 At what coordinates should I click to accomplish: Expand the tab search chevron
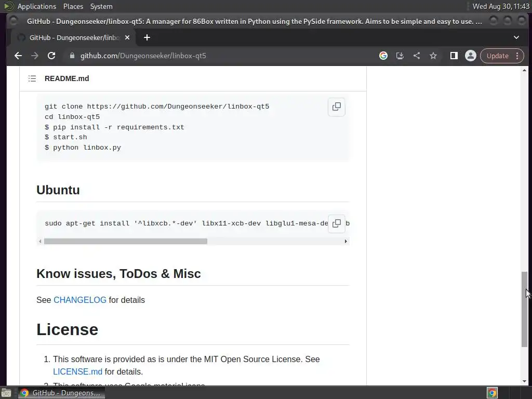click(516, 37)
